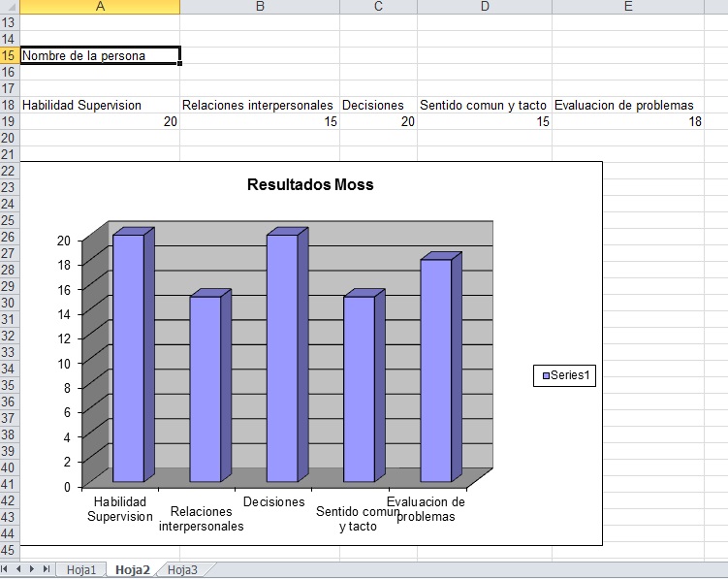The width and height of the screenshot is (728, 579).
Task: Click the Series1 legend color key
Action: [x=546, y=375]
